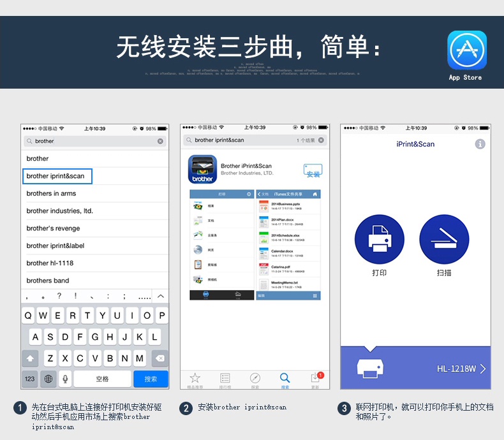Select 'brothers band' suggestion
The height and width of the screenshot is (440, 504).
pos(95,281)
